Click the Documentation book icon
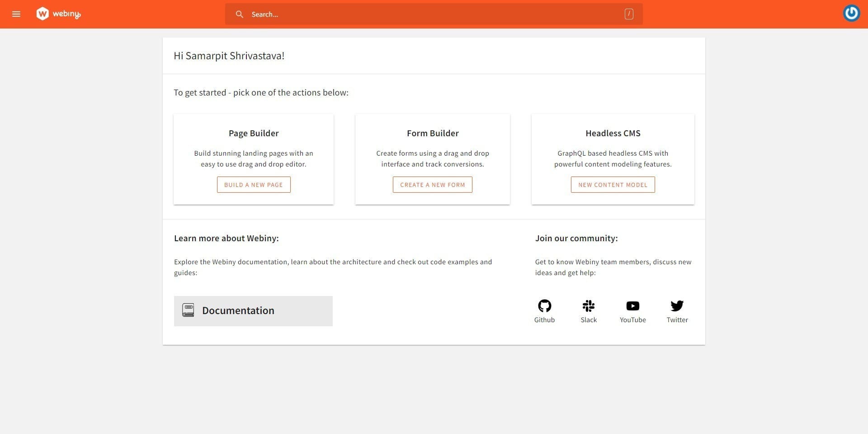This screenshot has width=868, height=434. (188, 310)
